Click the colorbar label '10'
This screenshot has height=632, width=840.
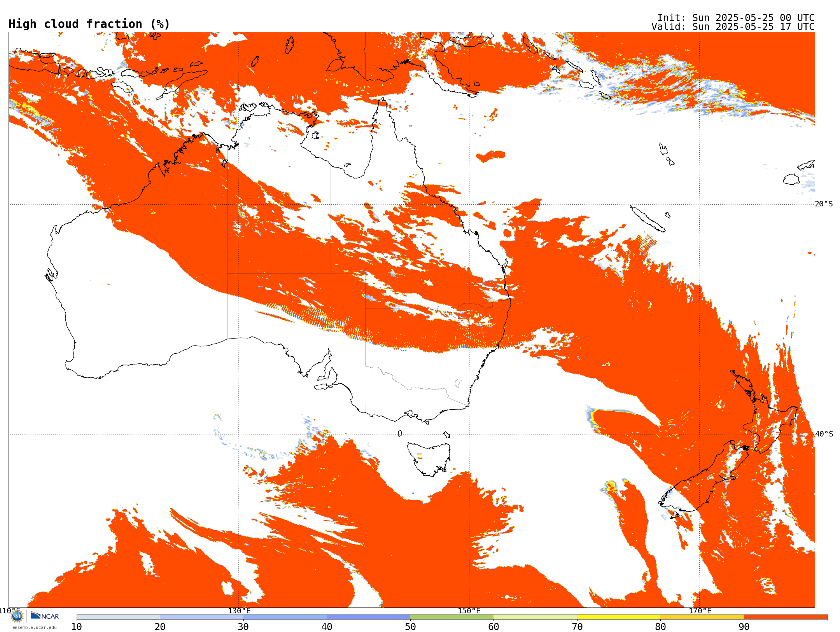point(77,627)
